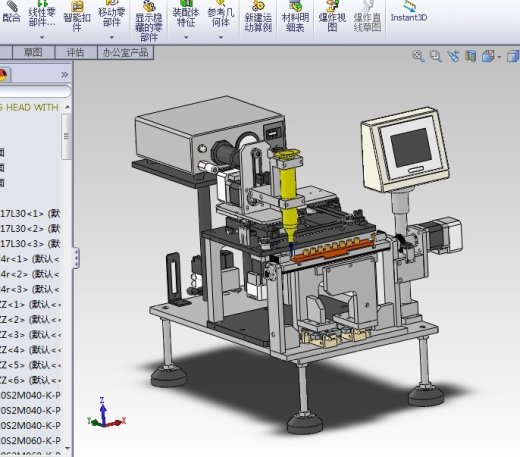Expand the 参考几何体 dropdown arrow
This screenshot has width=520, height=457.
[x=221, y=37]
